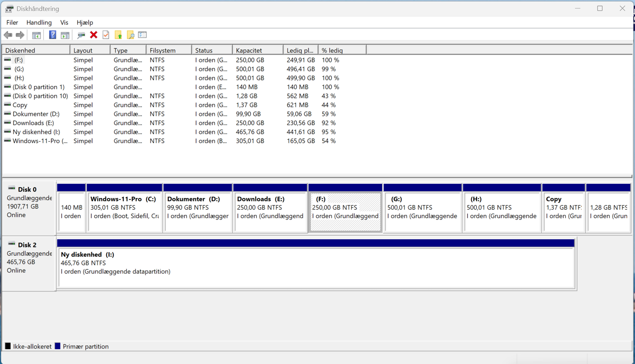
Task: Select "Ny diskenhed (I:)" in the volume list
Action: pyautogui.click(x=36, y=132)
